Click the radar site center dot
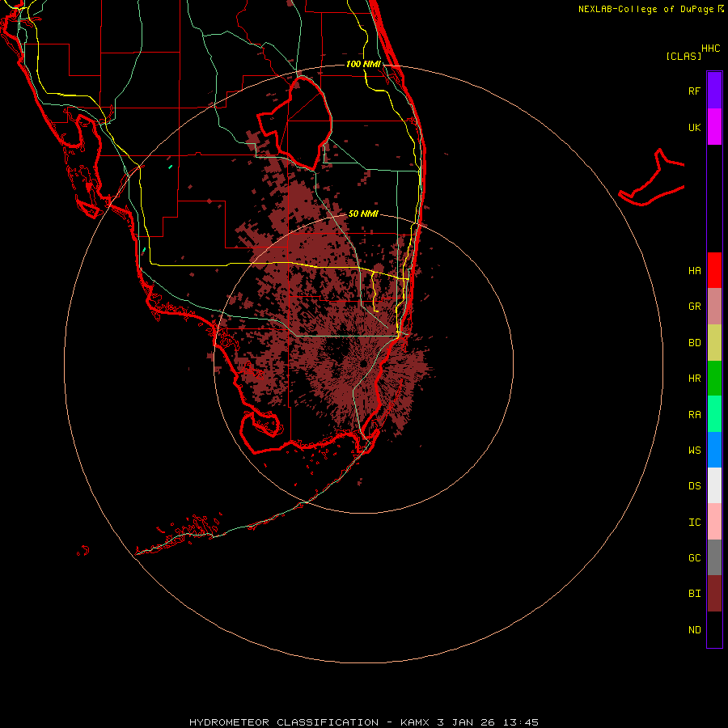Image resolution: width=728 pixels, height=728 pixels. 363,363
